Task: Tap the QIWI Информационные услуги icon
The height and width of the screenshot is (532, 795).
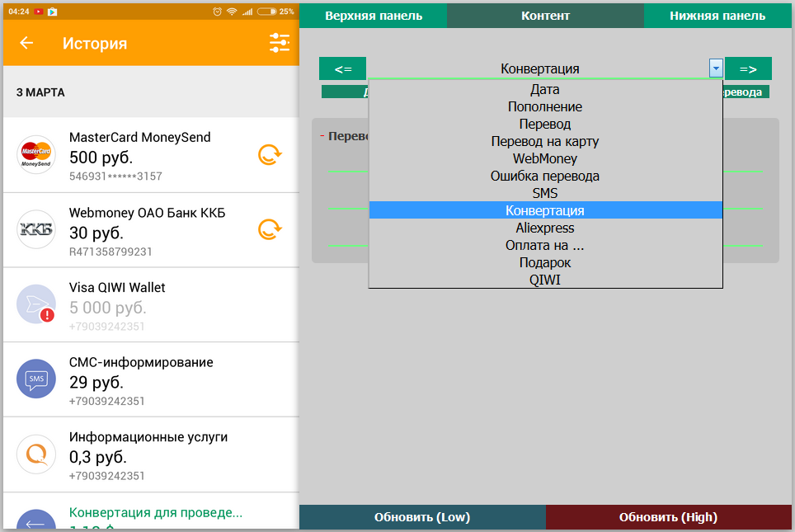Action: click(35, 454)
